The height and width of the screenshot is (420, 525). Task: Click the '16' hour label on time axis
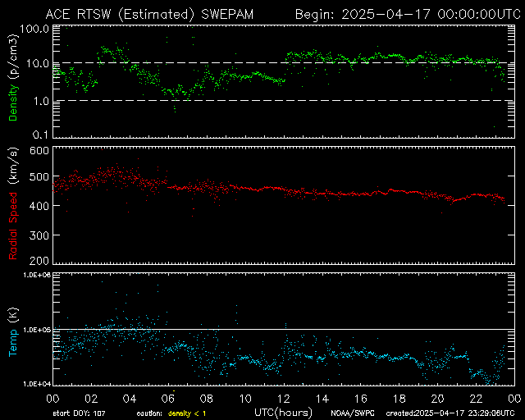361,399
